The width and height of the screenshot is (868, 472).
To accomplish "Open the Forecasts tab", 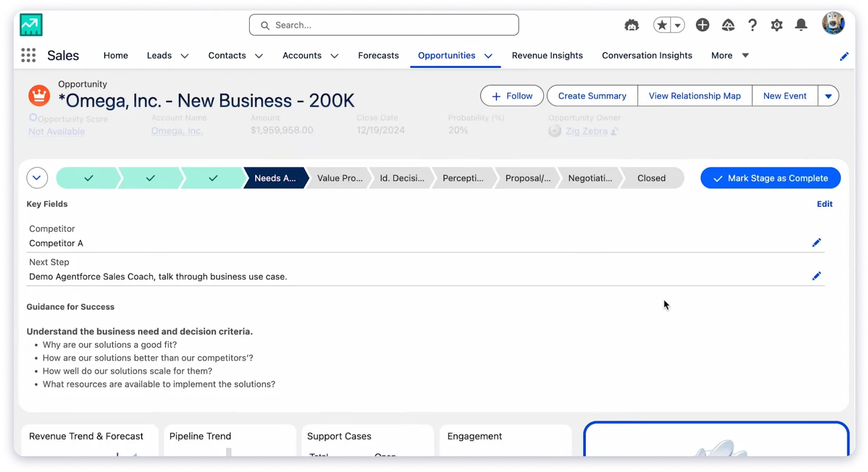I will tap(378, 55).
